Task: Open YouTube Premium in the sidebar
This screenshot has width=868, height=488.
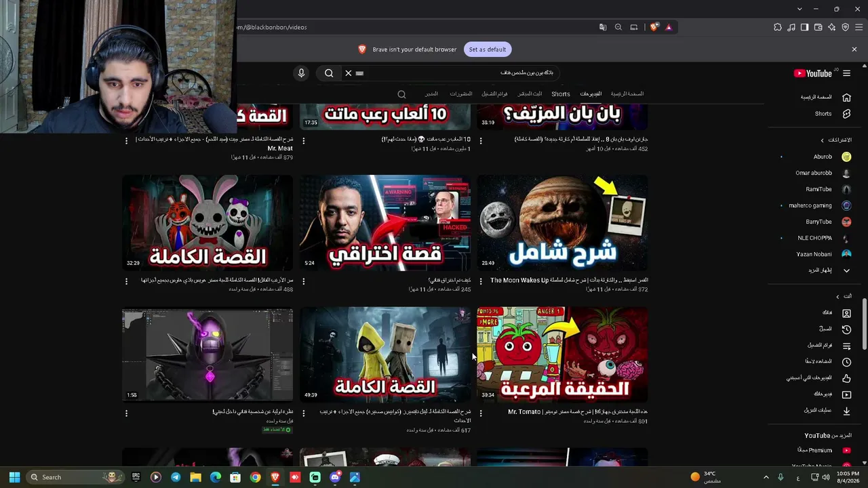Action: pos(825,450)
